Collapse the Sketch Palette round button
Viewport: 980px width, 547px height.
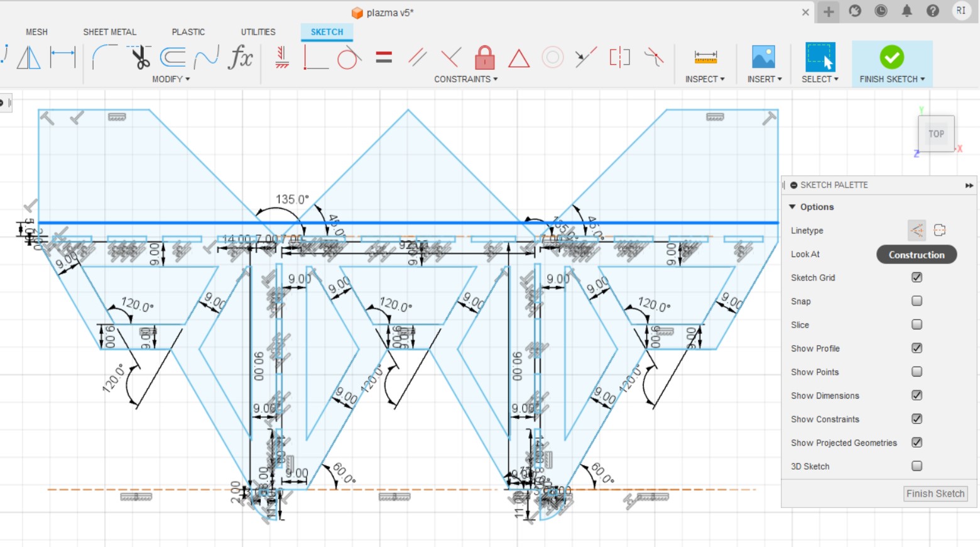coord(794,185)
